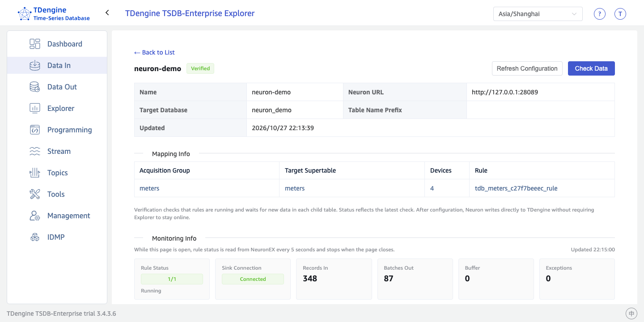
Task: Click the Explorer sidebar icon
Action: click(35, 108)
